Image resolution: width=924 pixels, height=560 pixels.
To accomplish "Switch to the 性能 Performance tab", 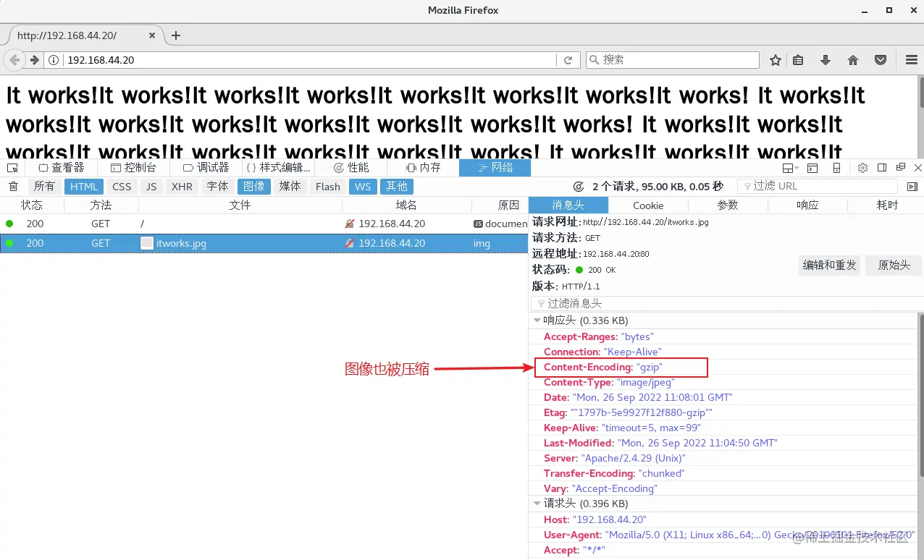I will pos(351,167).
